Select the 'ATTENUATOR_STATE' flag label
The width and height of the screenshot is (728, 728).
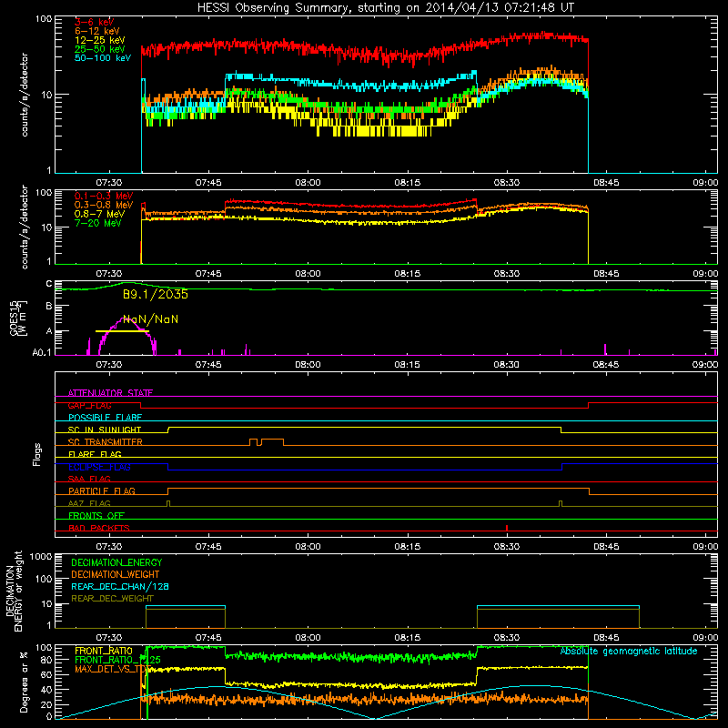(x=110, y=393)
